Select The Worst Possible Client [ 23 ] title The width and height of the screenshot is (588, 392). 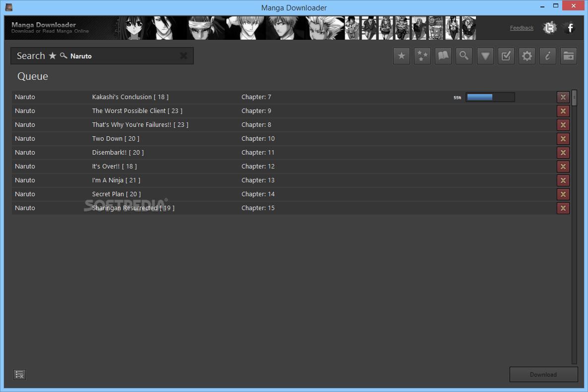click(137, 111)
